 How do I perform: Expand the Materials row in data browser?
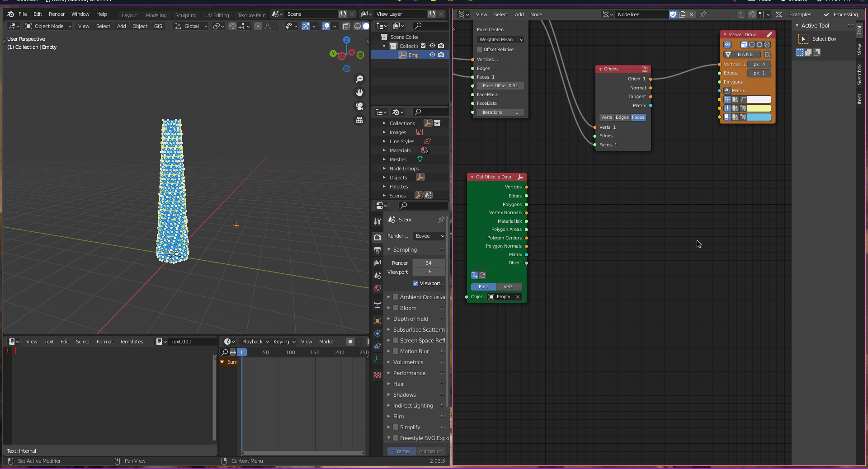pos(384,150)
